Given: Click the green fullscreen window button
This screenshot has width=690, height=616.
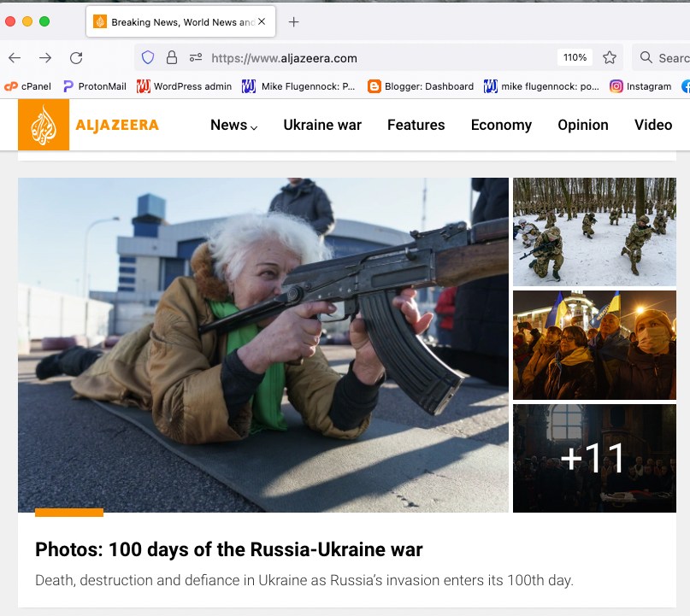Looking at the screenshot, I should click(44, 21).
